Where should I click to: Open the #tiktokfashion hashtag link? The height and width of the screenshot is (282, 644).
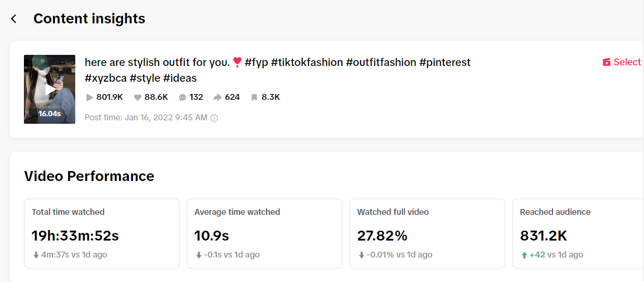click(307, 62)
